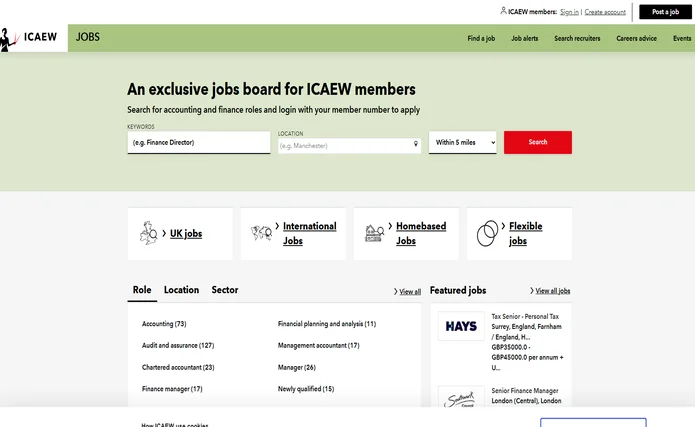Click the Post a job button
The height and width of the screenshot is (427, 695).
(665, 12)
